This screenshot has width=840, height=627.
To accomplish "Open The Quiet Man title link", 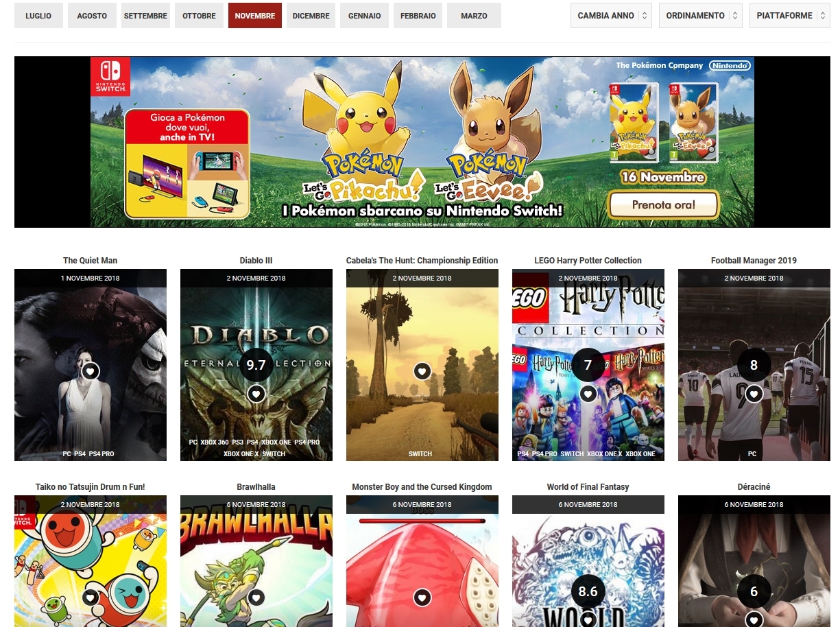I will click(90, 261).
